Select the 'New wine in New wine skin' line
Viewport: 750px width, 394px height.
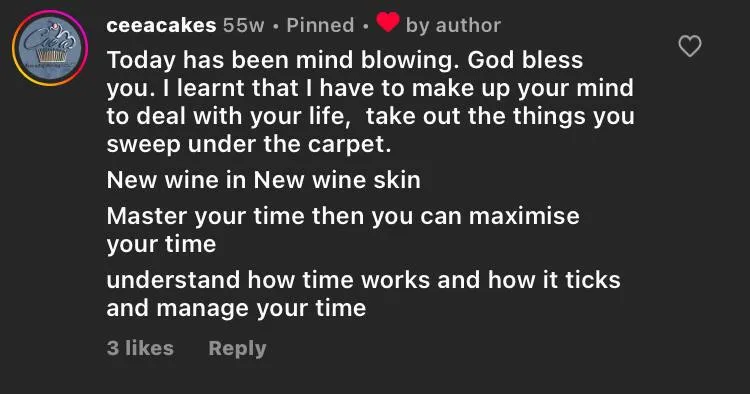point(264,180)
